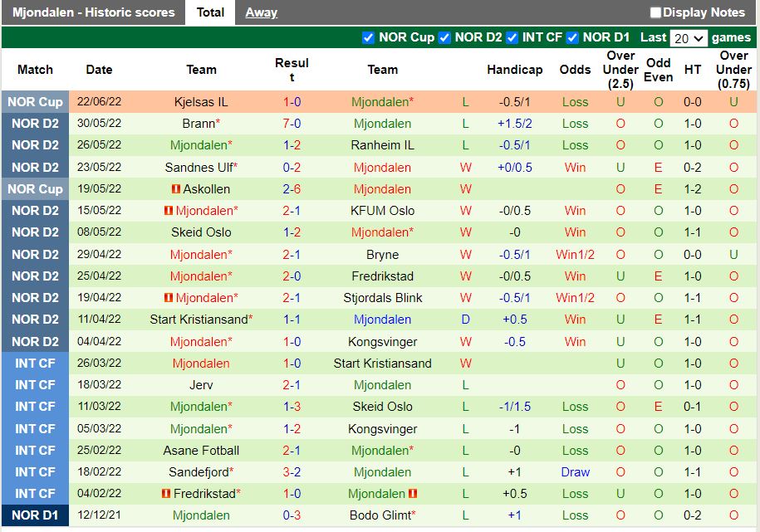This screenshot has width=760, height=532.
Task: Click the 1-3 Skeid Oslo result
Action: (292, 407)
